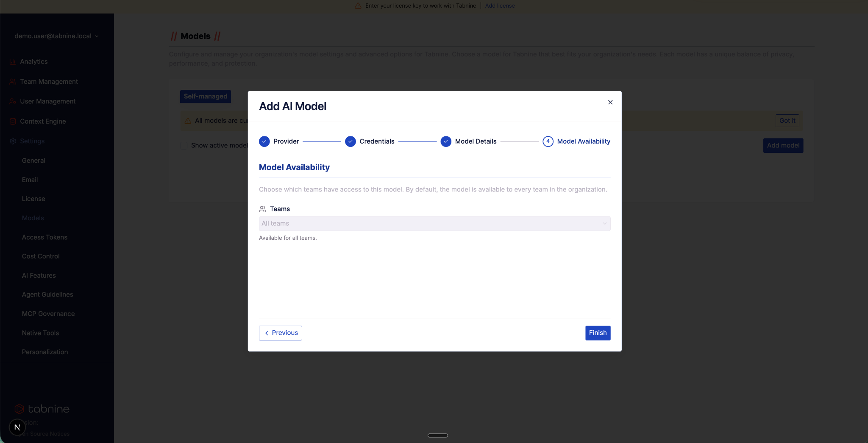
Task: Dismiss the banner with Got it
Action: pos(787,121)
